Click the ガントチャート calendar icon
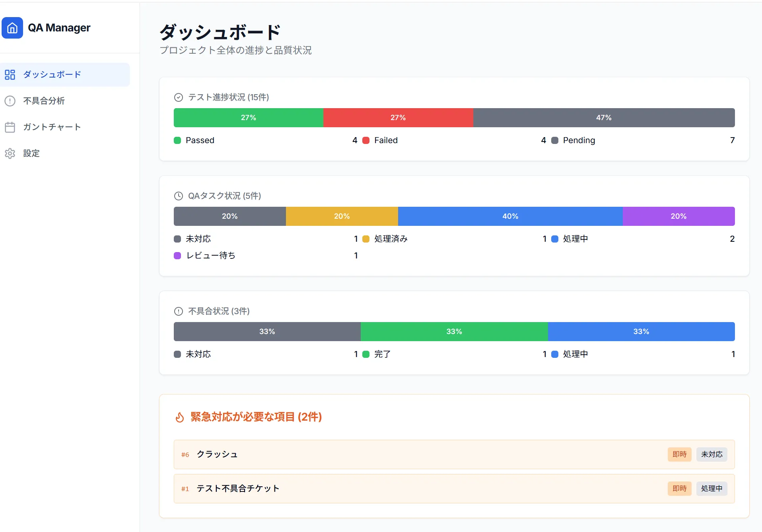The height and width of the screenshot is (532, 762). point(10,127)
